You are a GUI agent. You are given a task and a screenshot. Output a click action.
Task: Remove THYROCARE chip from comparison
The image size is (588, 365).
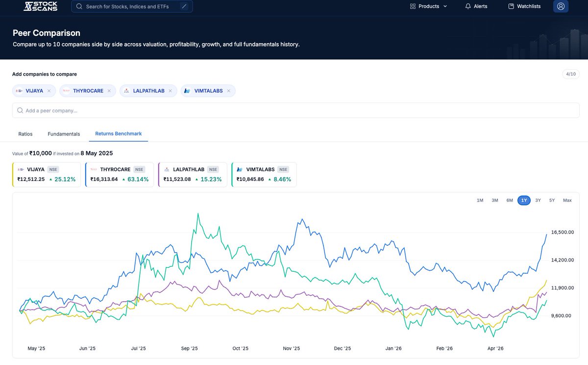[109, 91]
